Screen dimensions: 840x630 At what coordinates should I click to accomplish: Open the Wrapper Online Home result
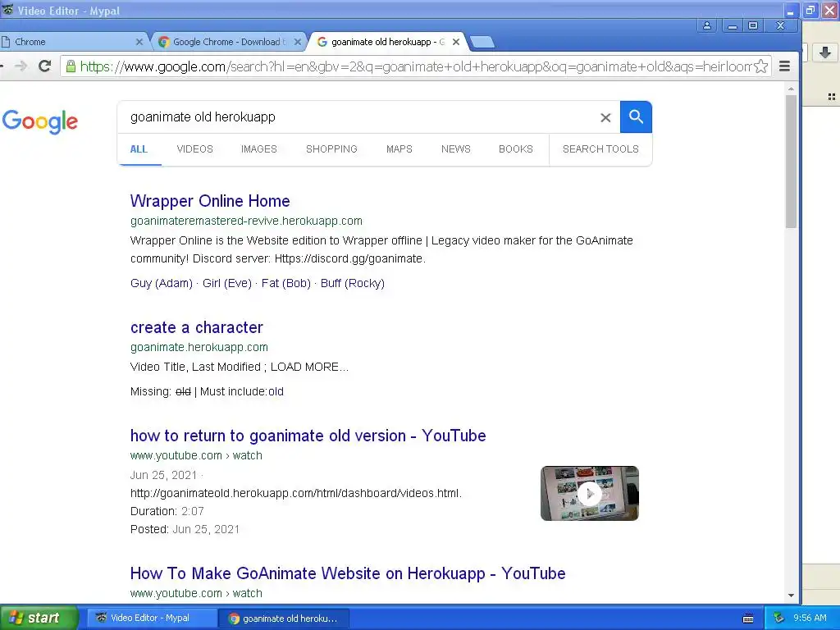[x=210, y=201]
